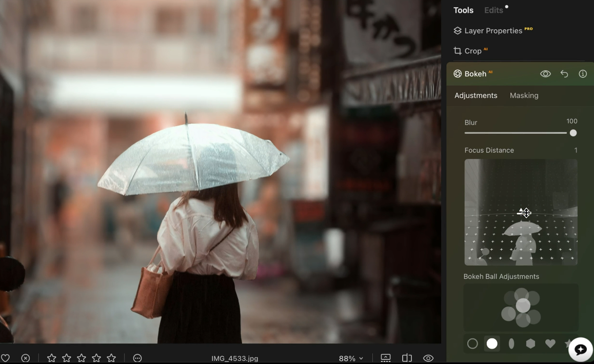Click the Blur slider handle
The height and width of the screenshot is (364, 594).
[x=573, y=133]
